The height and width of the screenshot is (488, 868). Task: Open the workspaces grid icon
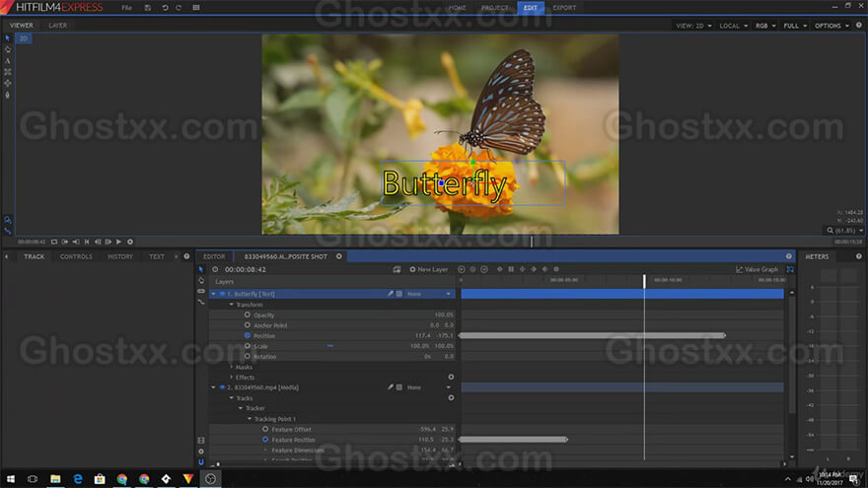(x=196, y=8)
